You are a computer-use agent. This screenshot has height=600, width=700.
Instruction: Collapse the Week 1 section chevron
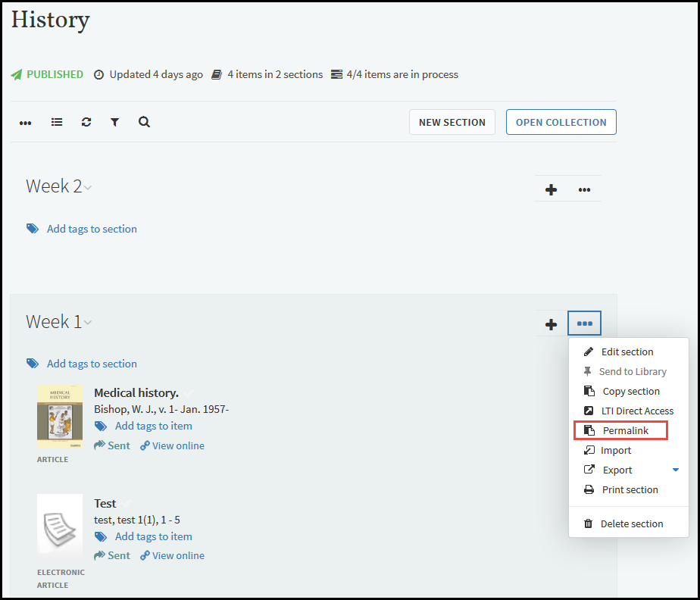pos(88,323)
